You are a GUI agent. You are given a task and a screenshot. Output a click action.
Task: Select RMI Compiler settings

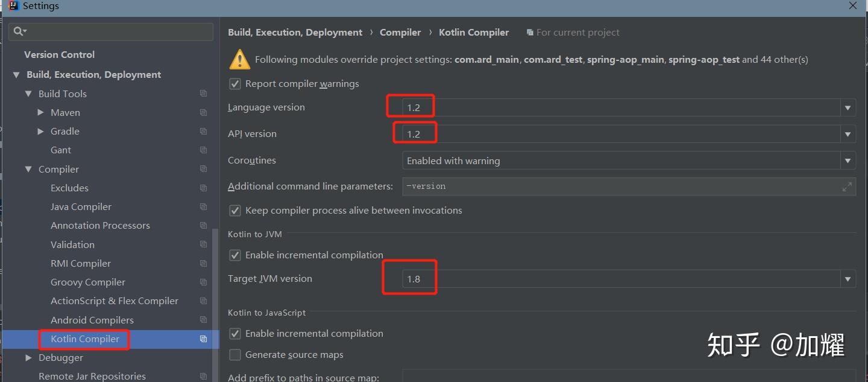tap(81, 263)
